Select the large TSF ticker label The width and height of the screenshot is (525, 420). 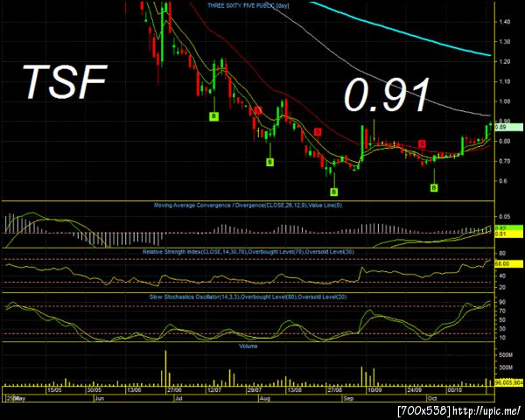(x=66, y=82)
